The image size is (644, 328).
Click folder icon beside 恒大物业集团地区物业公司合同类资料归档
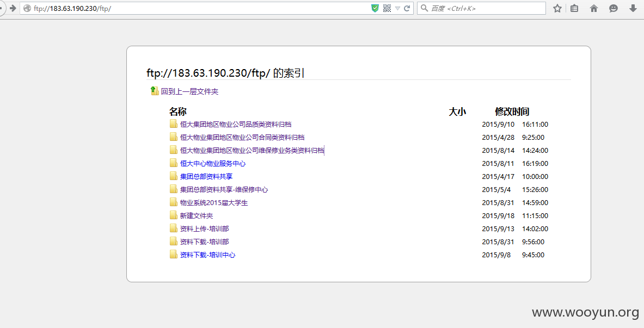(174, 137)
